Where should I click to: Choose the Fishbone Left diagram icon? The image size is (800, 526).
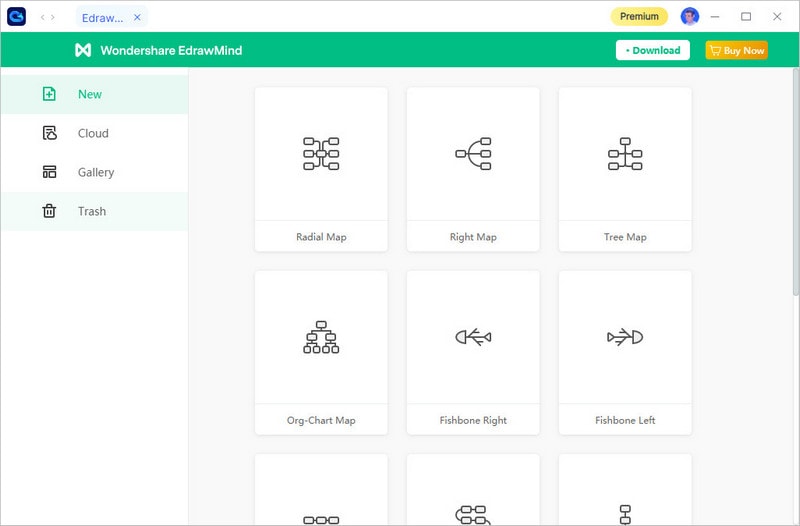625,337
